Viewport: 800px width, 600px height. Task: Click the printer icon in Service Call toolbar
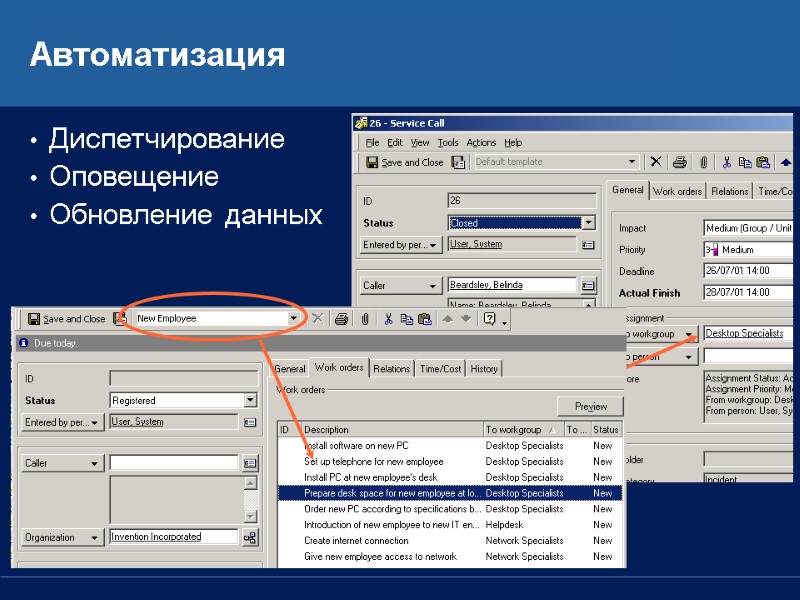pyautogui.click(x=680, y=162)
